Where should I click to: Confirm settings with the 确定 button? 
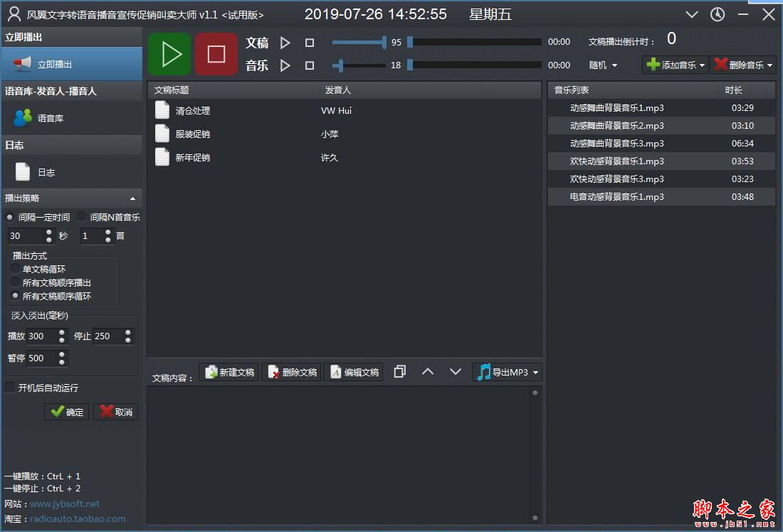point(67,412)
